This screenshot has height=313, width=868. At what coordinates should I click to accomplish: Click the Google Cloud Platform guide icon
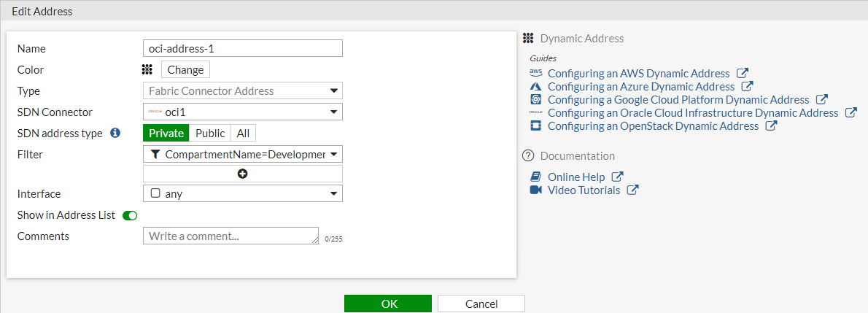coord(536,99)
